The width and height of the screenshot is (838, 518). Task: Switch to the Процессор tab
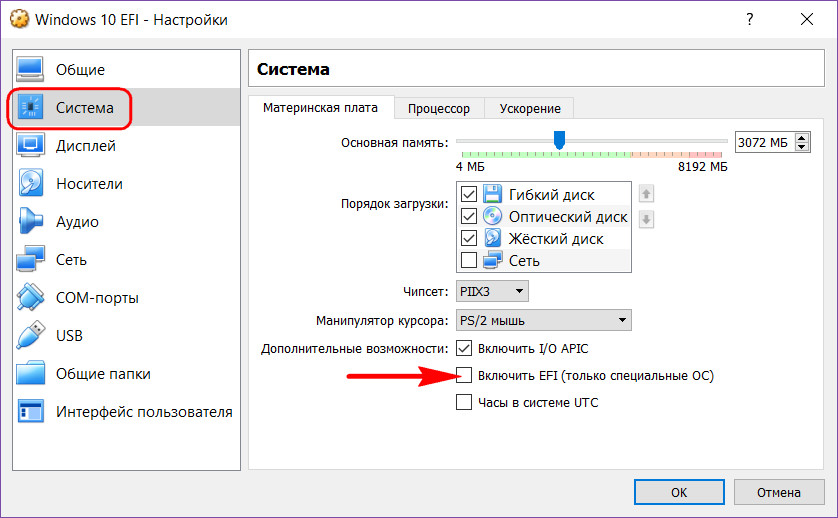pyautogui.click(x=439, y=109)
